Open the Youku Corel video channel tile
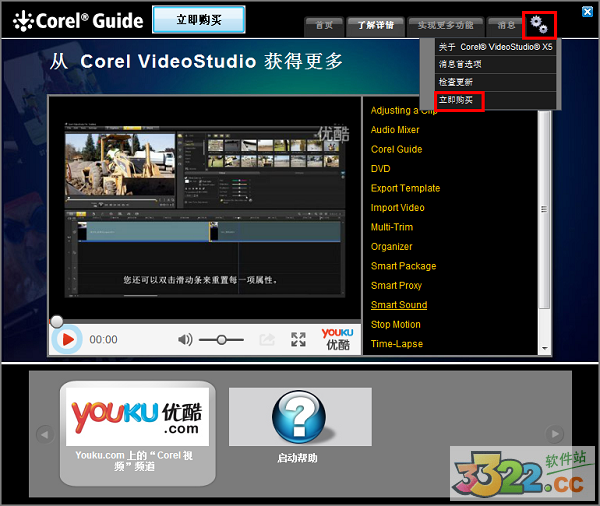 [x=137, y=432]
